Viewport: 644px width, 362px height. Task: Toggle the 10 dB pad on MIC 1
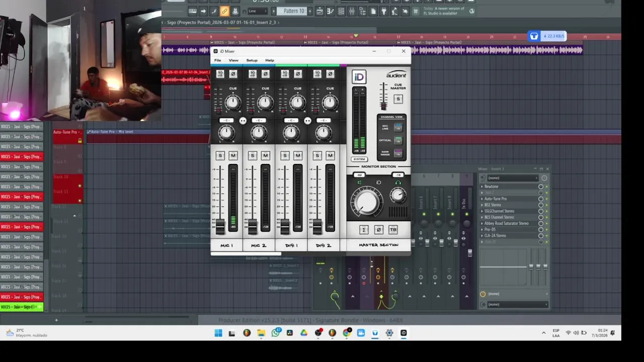pos(220,74)
